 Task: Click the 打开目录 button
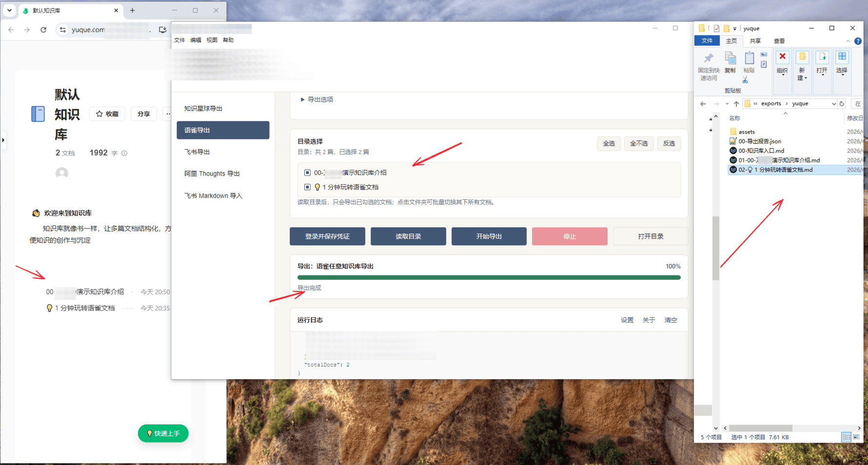651,236
